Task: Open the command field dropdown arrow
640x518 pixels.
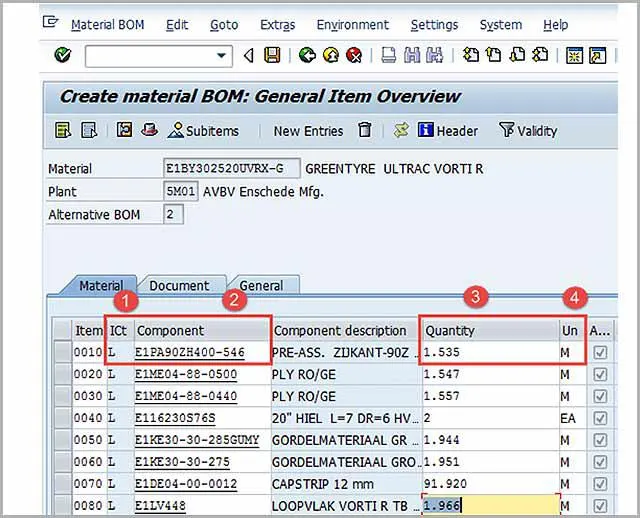Action: [221, 56]
